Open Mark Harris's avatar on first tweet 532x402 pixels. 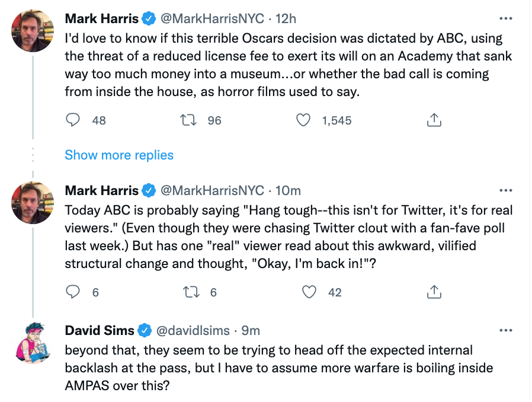point(34,31)
